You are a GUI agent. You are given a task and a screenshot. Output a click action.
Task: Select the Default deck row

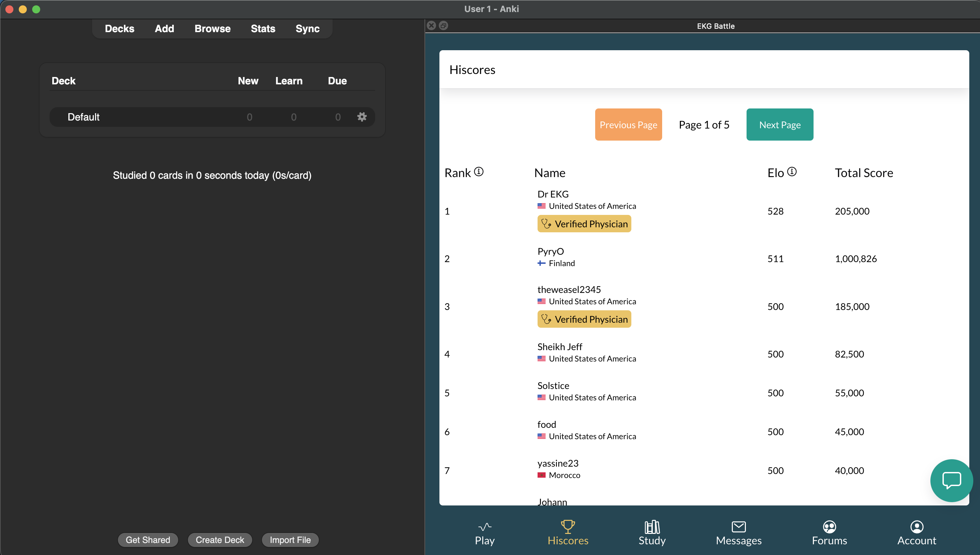(x=83, y=117)
